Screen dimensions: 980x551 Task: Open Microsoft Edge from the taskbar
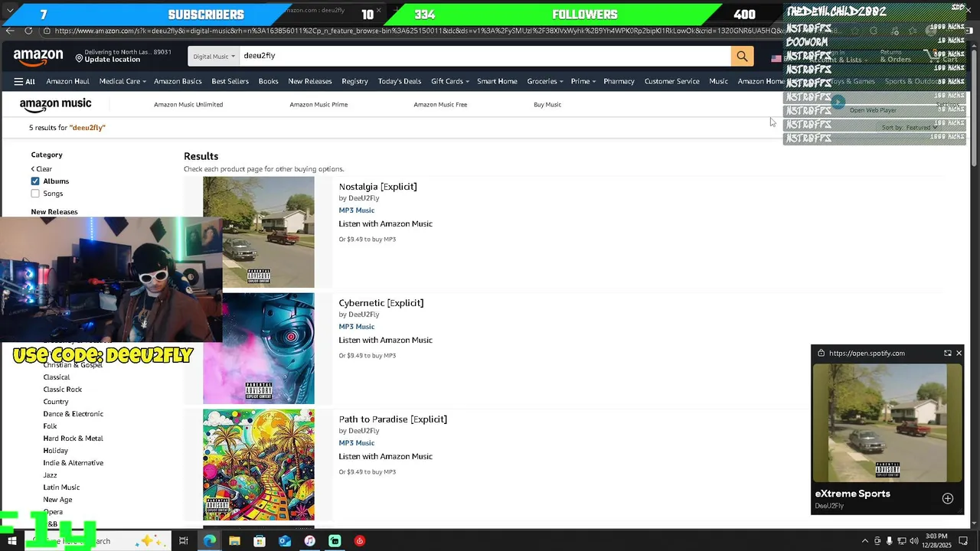coord(210,541)
